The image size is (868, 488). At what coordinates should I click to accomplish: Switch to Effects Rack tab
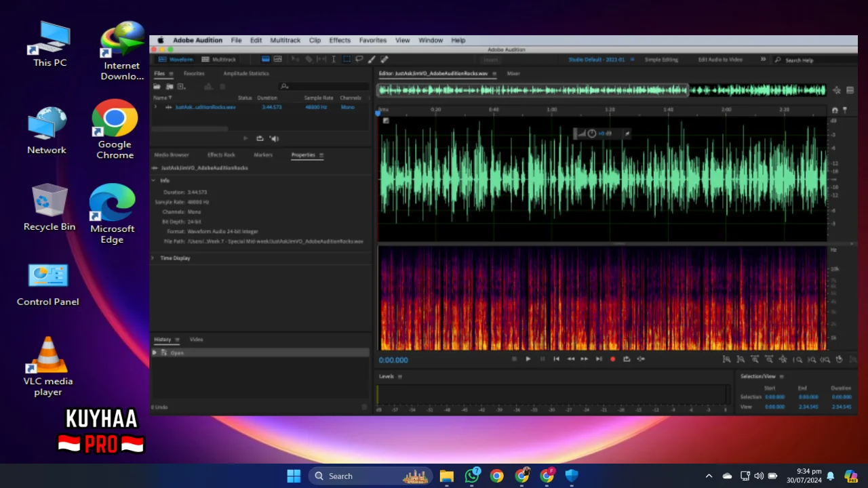(221, 155)
